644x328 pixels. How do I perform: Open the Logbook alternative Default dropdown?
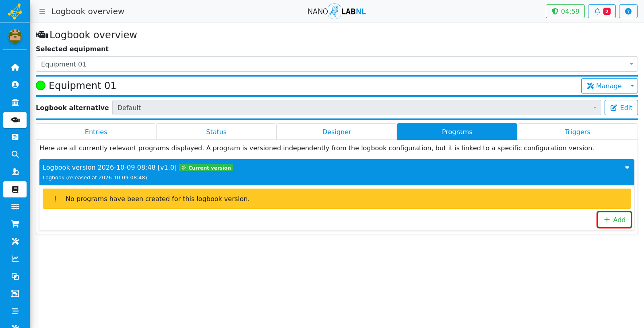pos(357,108)
